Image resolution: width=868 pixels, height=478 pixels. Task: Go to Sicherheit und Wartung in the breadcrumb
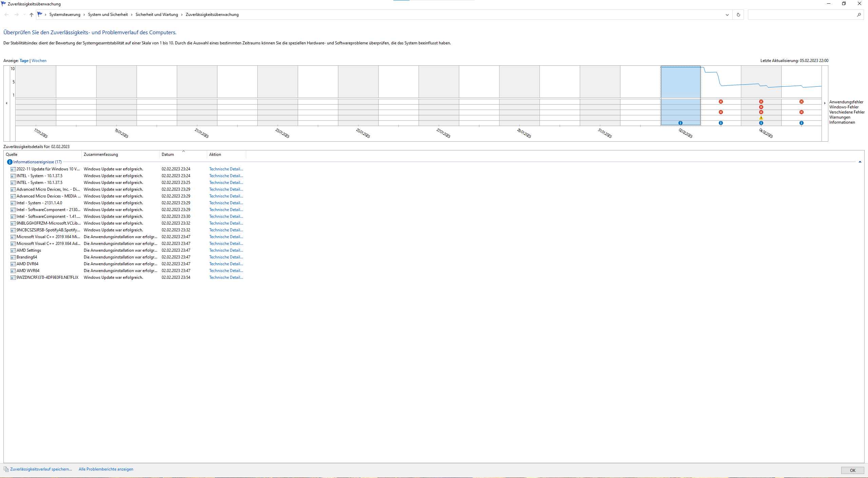[x=157, y=15]
